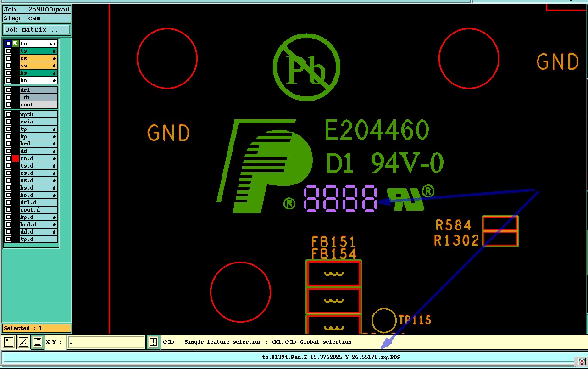Select the 'dd' layer row

coord(38,151)
